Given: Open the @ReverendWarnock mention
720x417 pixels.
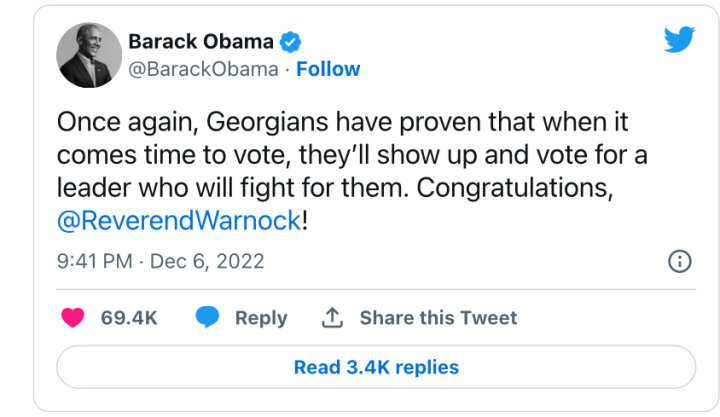Looking at the screenshot, I should [x=179, y=221].
